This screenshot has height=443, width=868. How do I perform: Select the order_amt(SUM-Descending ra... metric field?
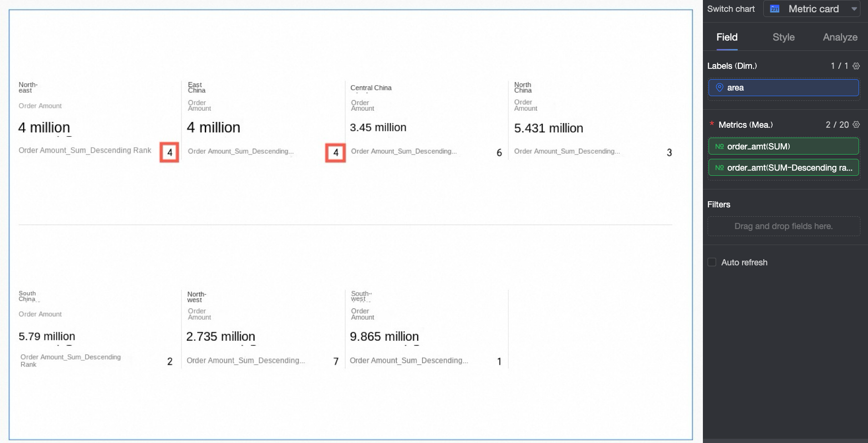784,167
